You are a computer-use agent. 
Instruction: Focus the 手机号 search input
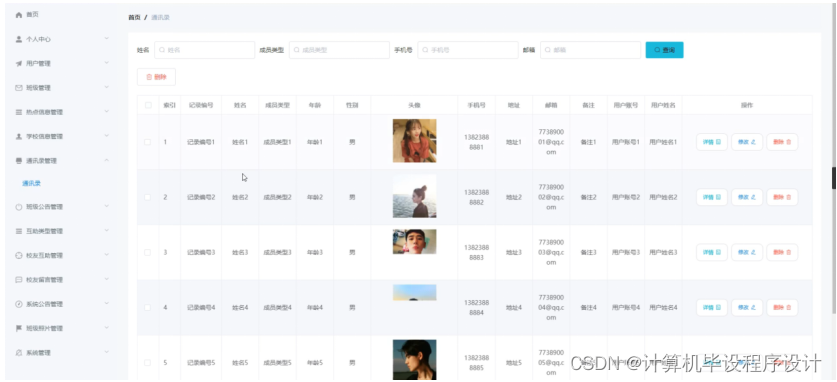(468, 50)
